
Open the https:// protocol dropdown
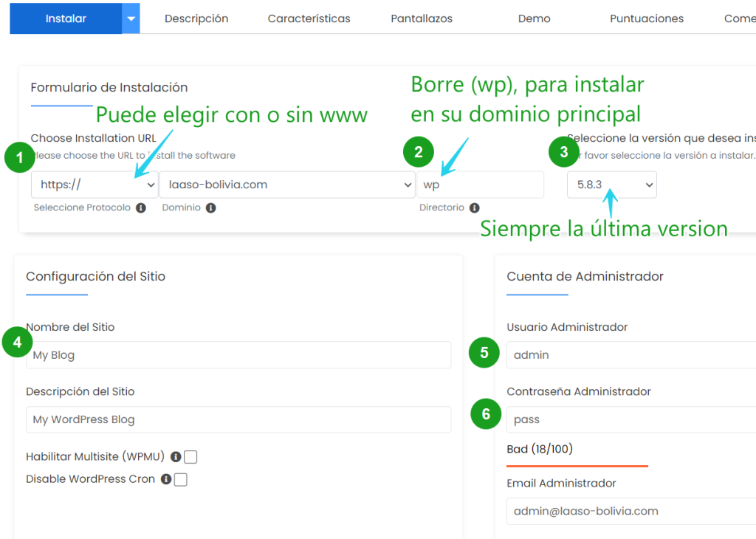95,185
